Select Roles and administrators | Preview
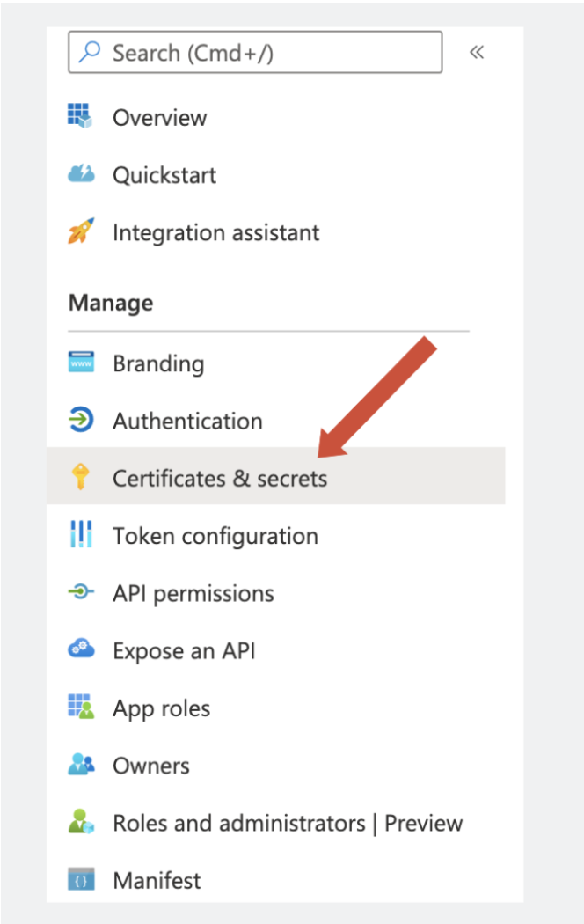 pos(288,823)
